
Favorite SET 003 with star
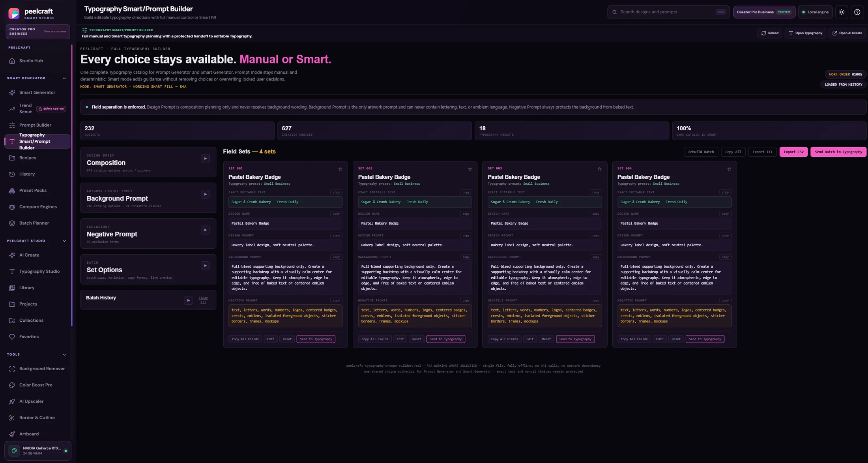point(600,169)
